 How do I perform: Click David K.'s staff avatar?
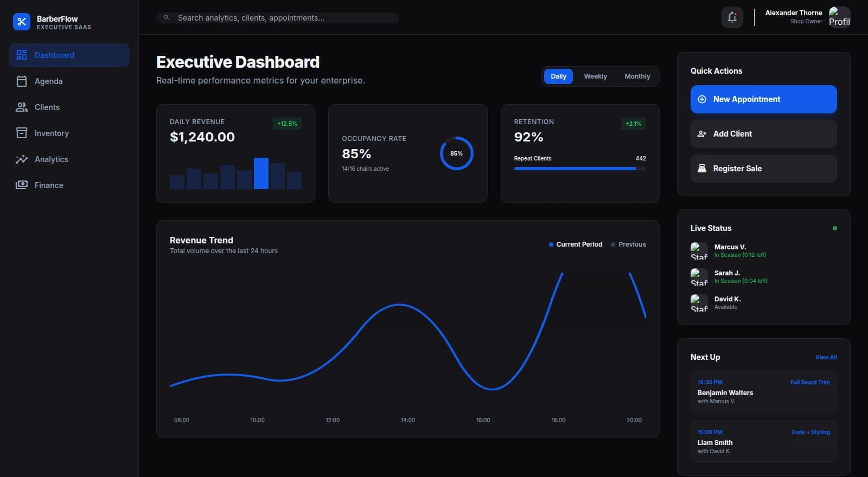[699, 303]
